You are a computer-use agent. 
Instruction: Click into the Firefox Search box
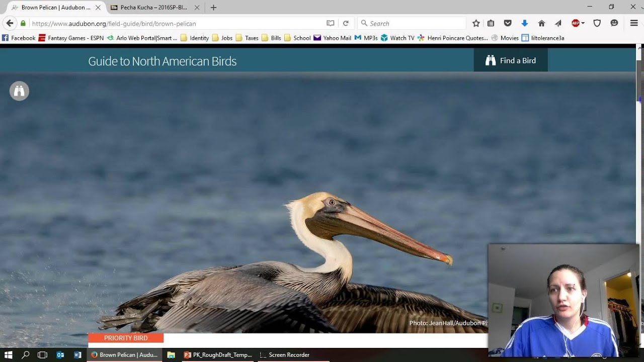click(412, 23)
